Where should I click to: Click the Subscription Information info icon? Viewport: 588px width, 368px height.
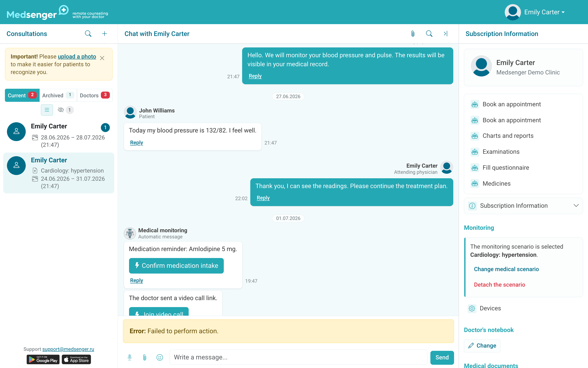472,206
